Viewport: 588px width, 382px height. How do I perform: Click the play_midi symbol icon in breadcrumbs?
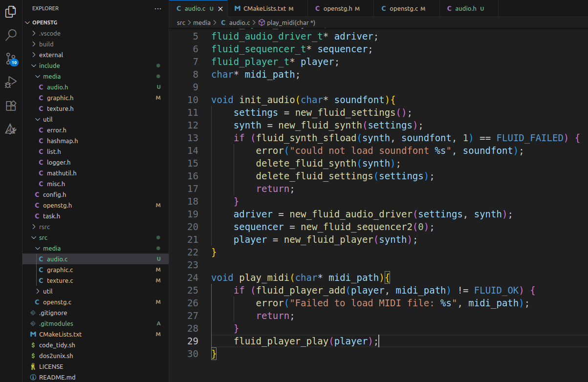coord(262,22)
